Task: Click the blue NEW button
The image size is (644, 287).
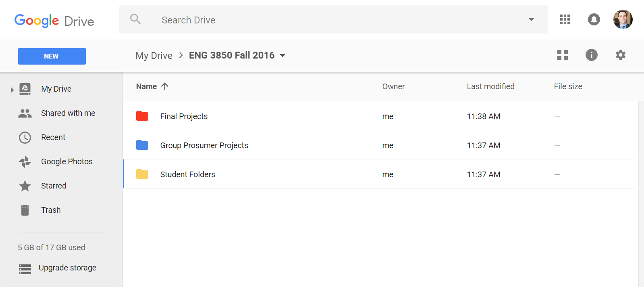Action: coord(52,56)
